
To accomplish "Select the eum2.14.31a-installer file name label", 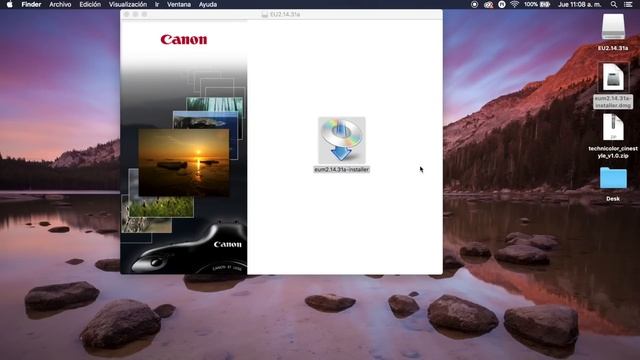I will click(342, 169).
